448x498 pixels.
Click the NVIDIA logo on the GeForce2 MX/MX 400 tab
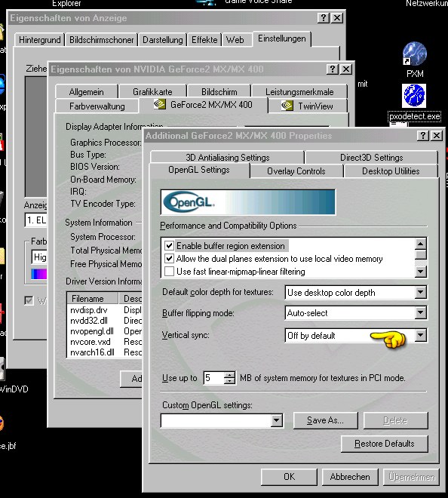160,104
